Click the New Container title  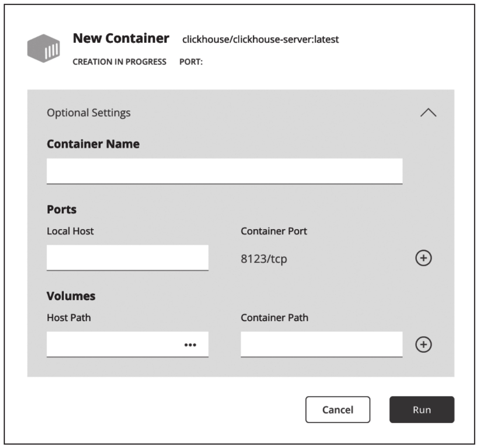pos(121,38)
